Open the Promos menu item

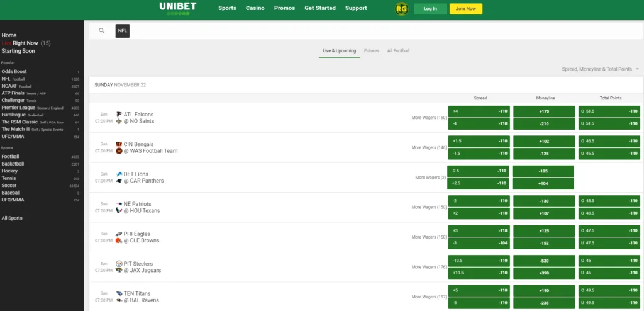point(285,8)
